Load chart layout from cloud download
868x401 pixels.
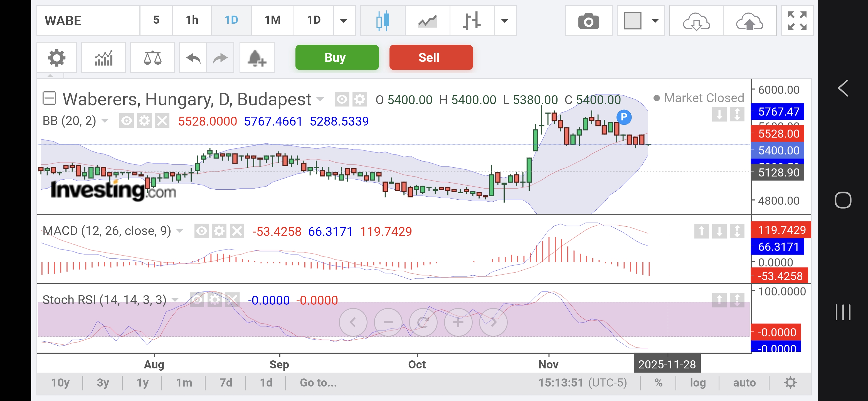[x=696, y=22]
